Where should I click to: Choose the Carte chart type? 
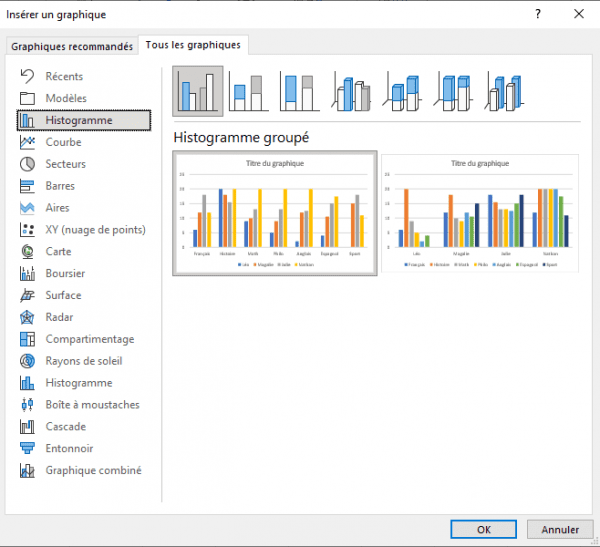coord(84,251)
